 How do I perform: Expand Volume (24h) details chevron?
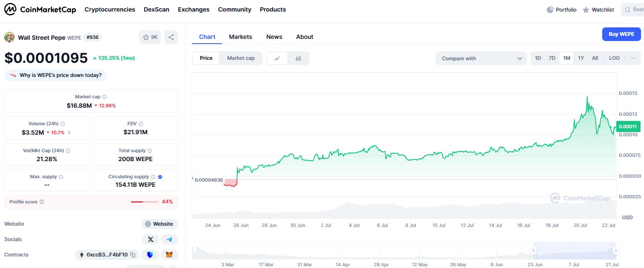coord(70,133)
